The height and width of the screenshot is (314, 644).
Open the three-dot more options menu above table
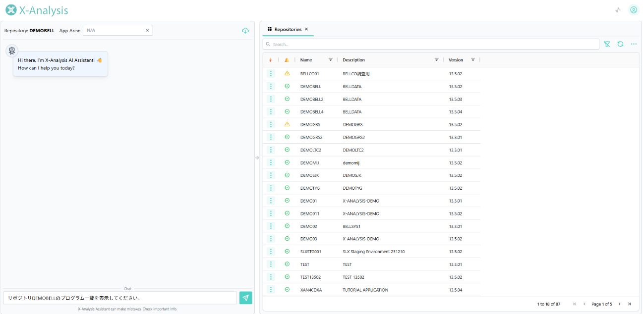coord(634,44)
